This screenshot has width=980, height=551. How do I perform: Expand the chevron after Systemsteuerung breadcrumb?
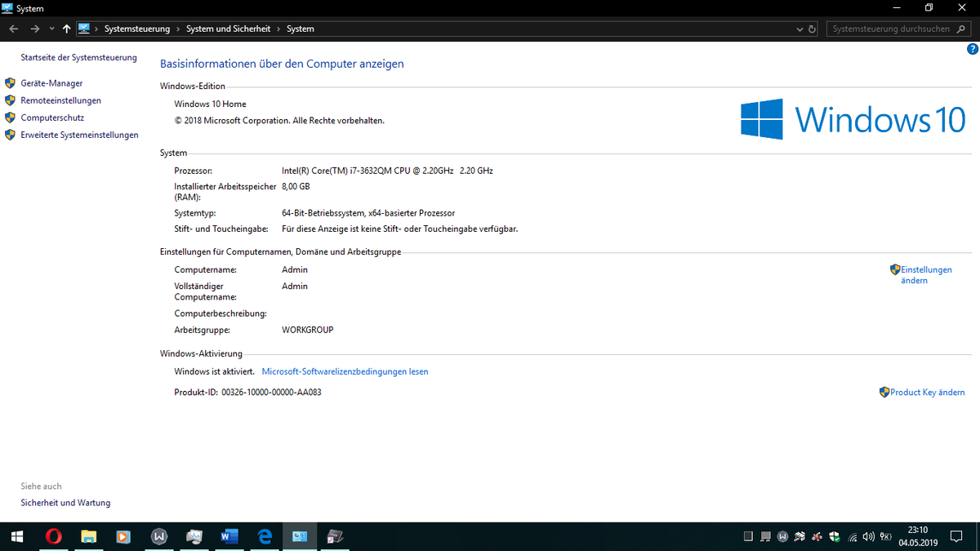(178, 29)
